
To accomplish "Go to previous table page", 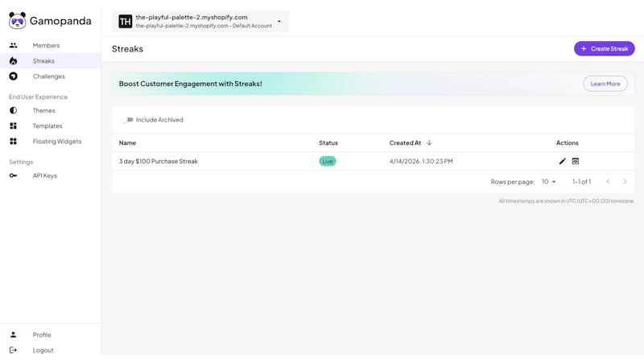I will pyautogui.click(x=608, y=182).
